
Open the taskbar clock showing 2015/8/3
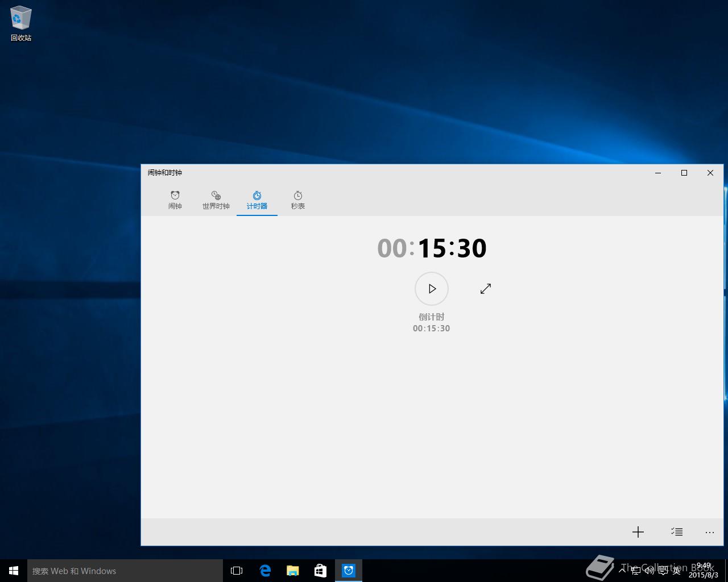coord(704,571)
